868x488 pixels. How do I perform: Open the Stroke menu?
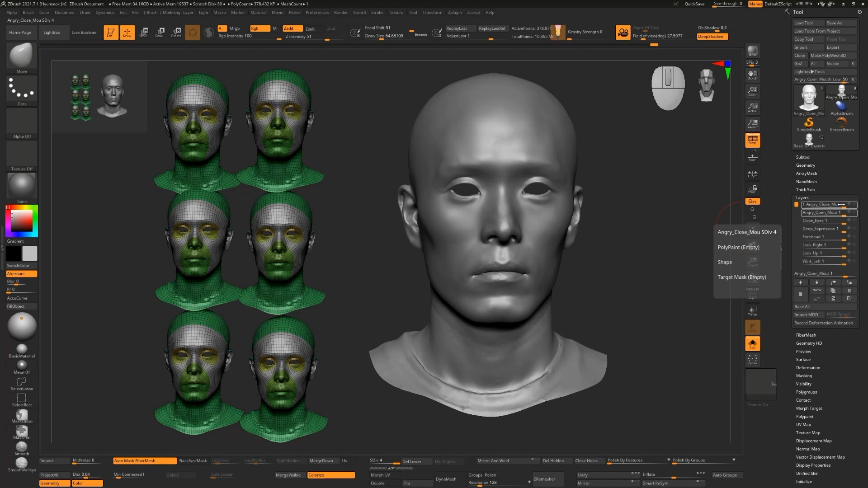[x=377, y=13]
